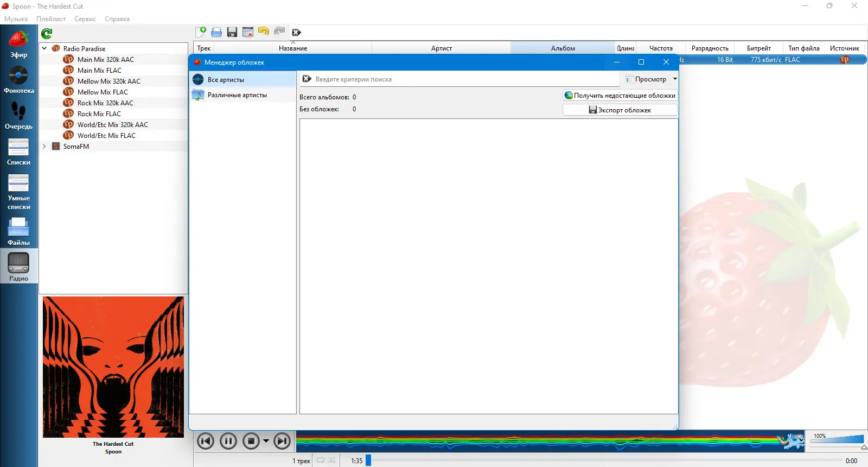Screen dimensions: 868x467
Task: Pause the current playback
Action: pyautogui.click(x=228, y=441)
